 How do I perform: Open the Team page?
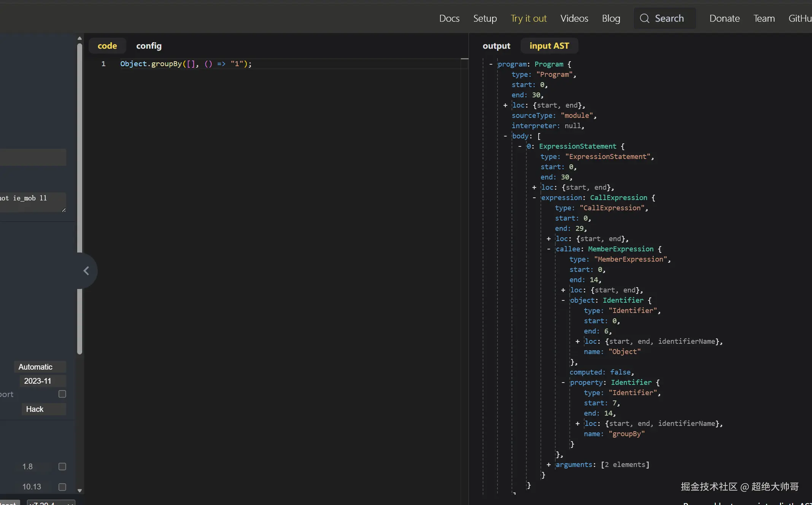764,18
